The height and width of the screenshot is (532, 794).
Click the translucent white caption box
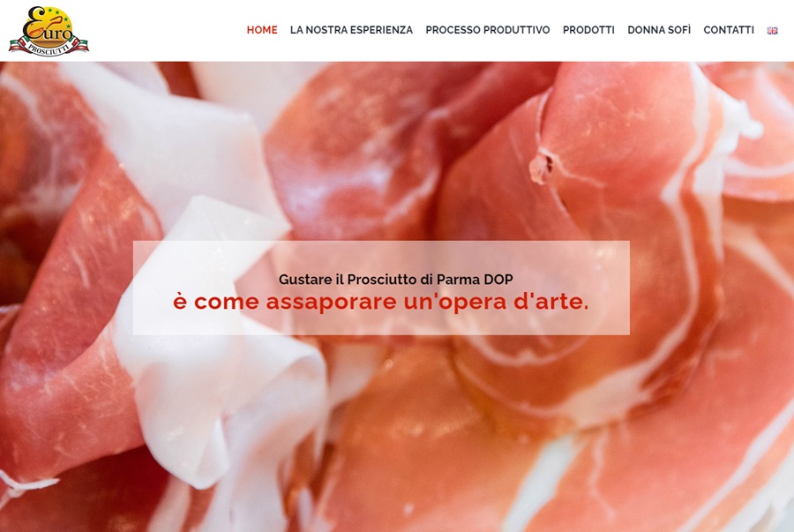click(381, 288)
